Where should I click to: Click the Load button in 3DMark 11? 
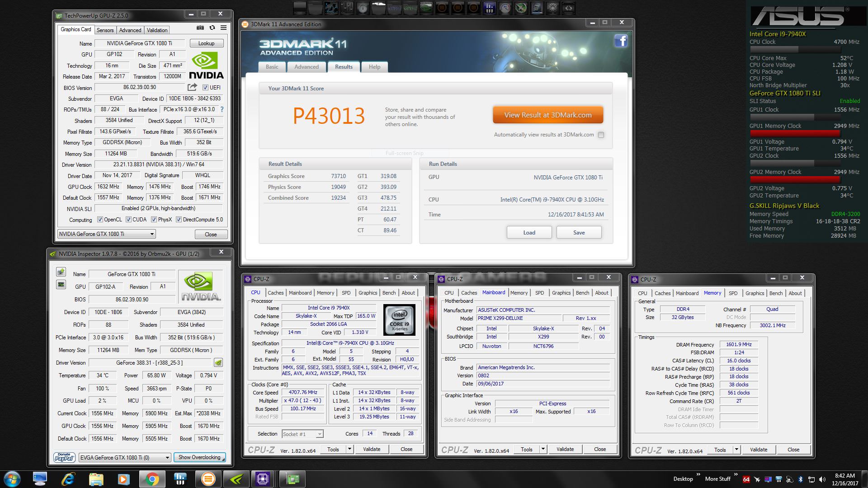coord(529,232)
